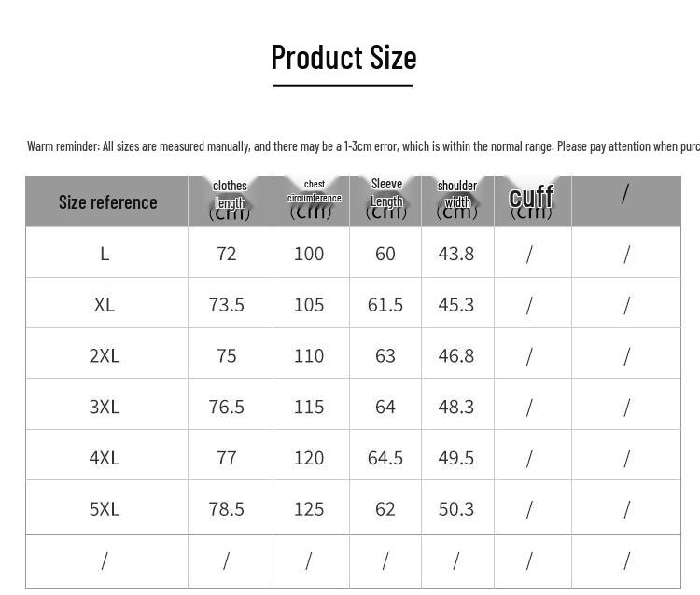
Task: Click the clothes length column header
Action: [x=230, y=200]
